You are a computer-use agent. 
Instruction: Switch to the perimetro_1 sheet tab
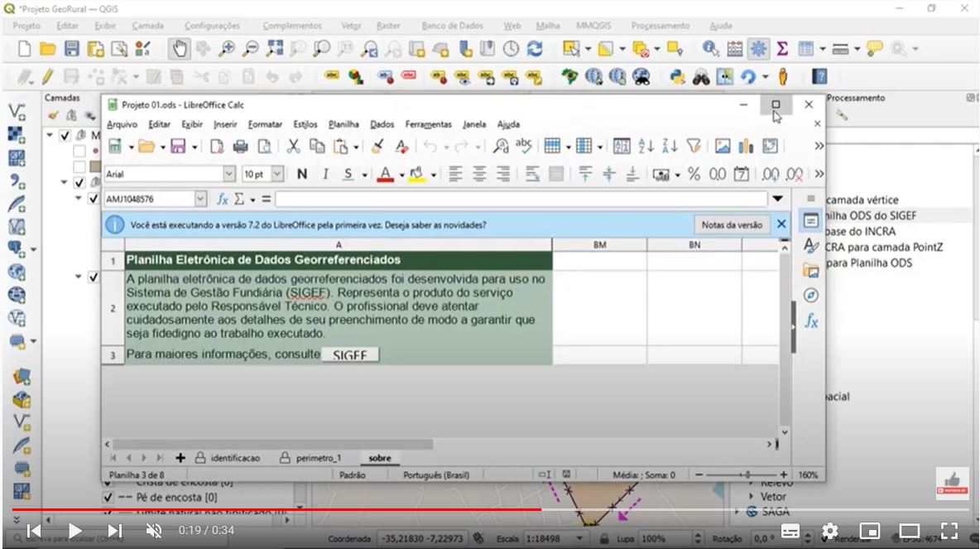tap(311, 459)
